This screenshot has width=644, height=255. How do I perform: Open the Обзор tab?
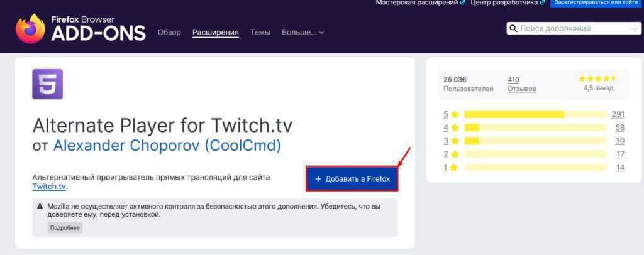click(x=169, y=32)
